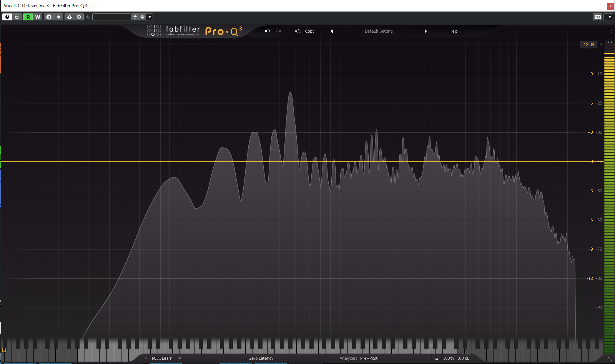The image size is (615, 364).
Task: Click the 0.0 dB output gain control
Action: [x=463, y=358]
